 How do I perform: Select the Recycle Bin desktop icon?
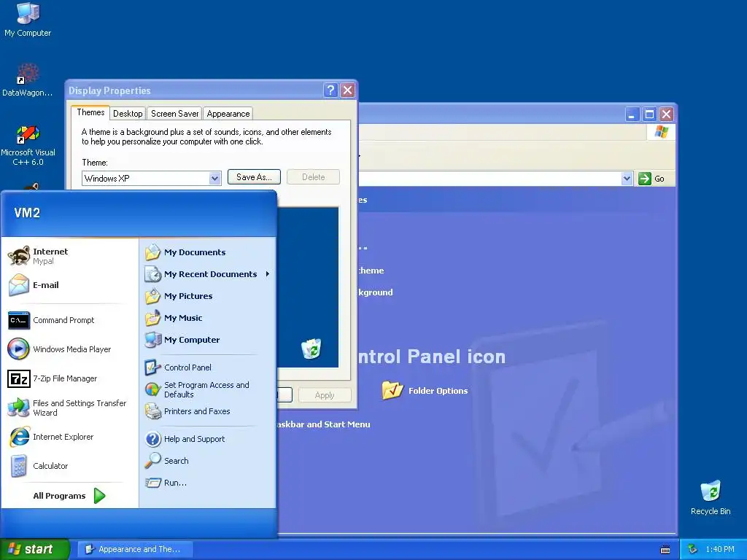point(711,497)
